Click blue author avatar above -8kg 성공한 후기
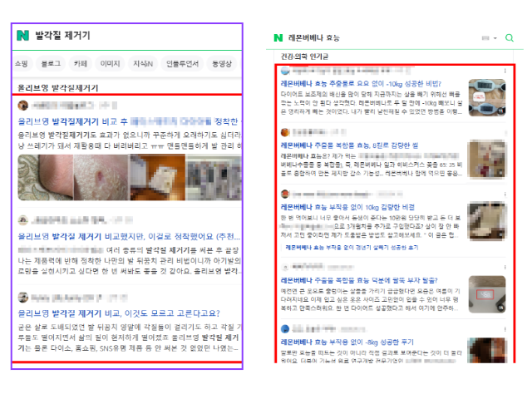This screenshot has height=394, width=532. click(285, 329)
